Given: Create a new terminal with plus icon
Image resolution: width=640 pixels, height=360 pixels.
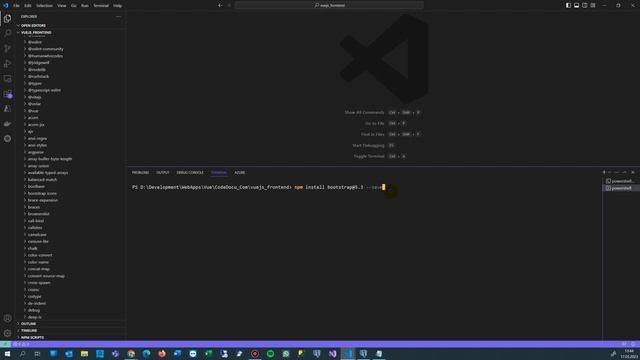Looking at the screenshot, I should pyautogui.click(x=604, y=172).
